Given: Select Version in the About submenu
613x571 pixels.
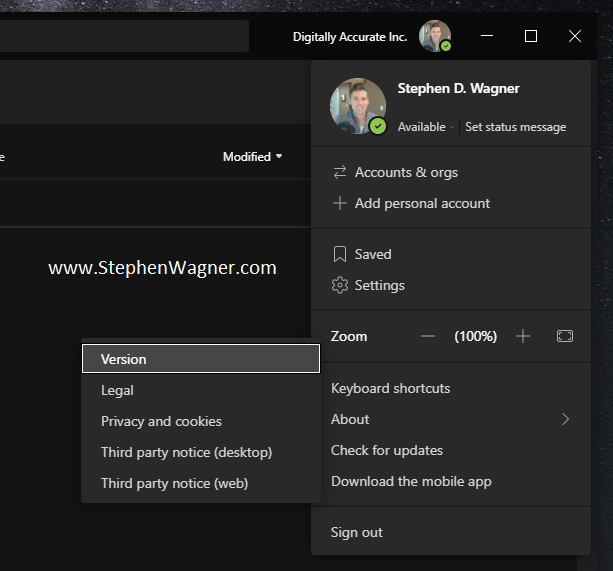Looking at the screenshot, I should point(201,359).
